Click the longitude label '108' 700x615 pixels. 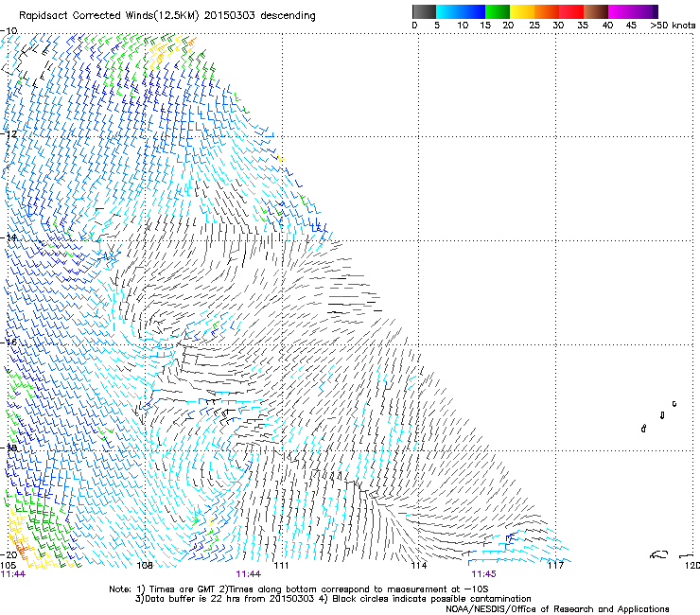click(x=145, y=566)
